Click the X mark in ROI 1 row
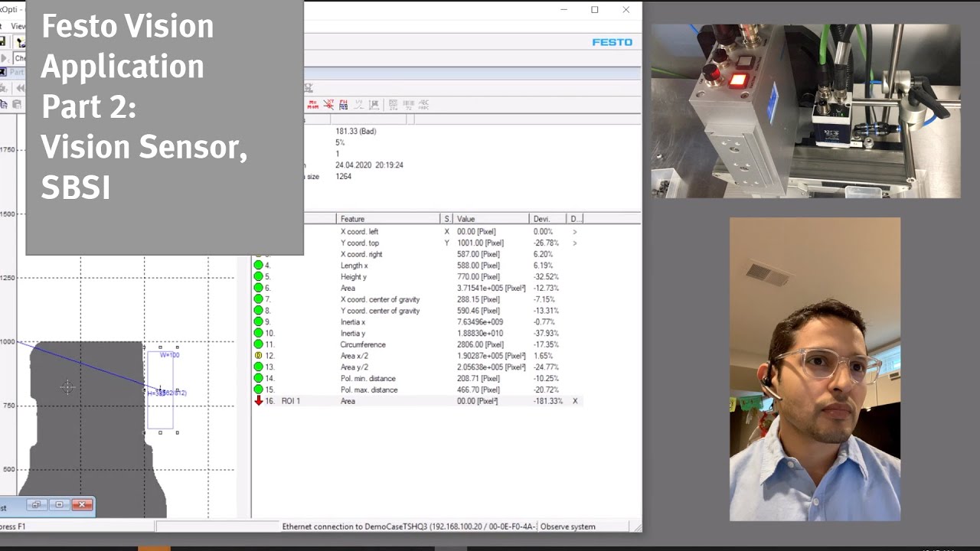980x551 pixels. (575, 401)
